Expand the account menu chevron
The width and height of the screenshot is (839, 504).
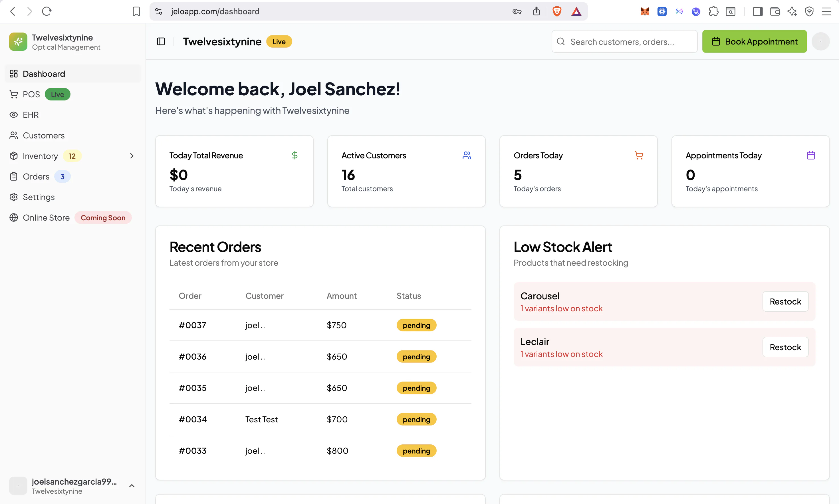click(x=132, y=486)
